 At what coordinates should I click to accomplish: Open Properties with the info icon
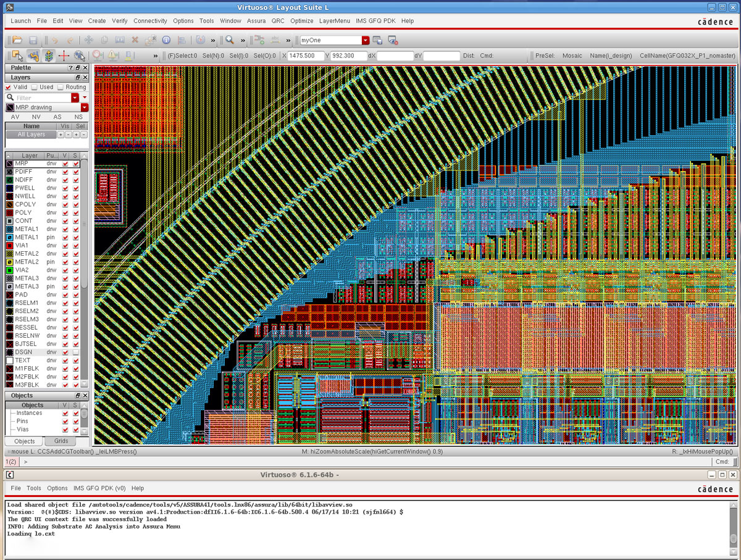166,40
